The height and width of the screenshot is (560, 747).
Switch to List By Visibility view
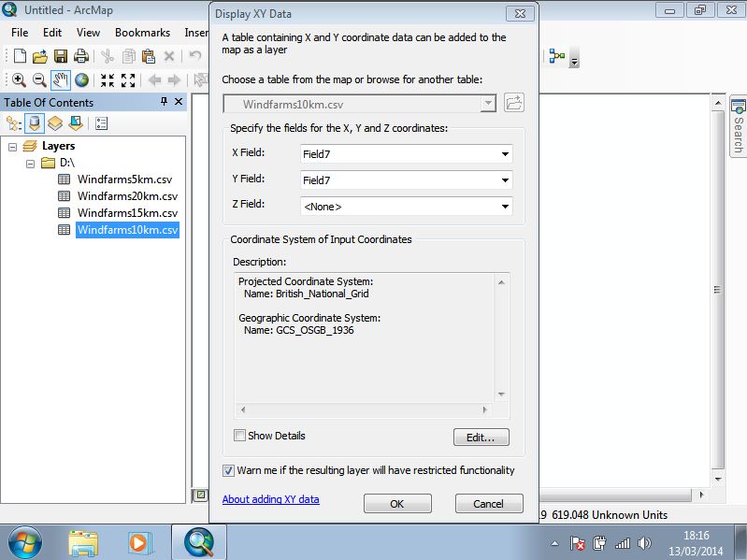click(x=55, y=123)
